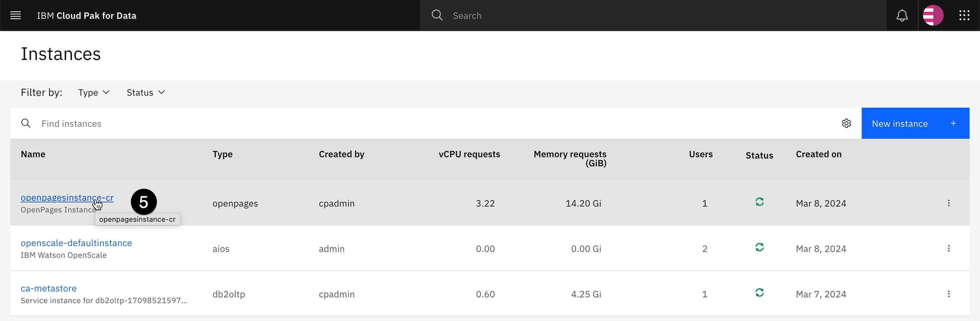Click the '14.20 Gi' memory value

583,203
